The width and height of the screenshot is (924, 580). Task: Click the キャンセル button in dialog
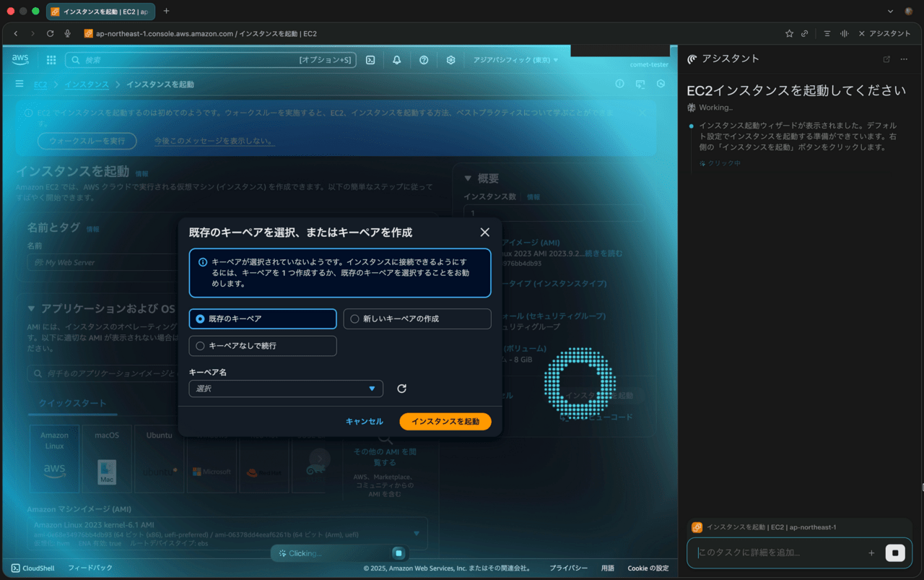pos(364,421)
